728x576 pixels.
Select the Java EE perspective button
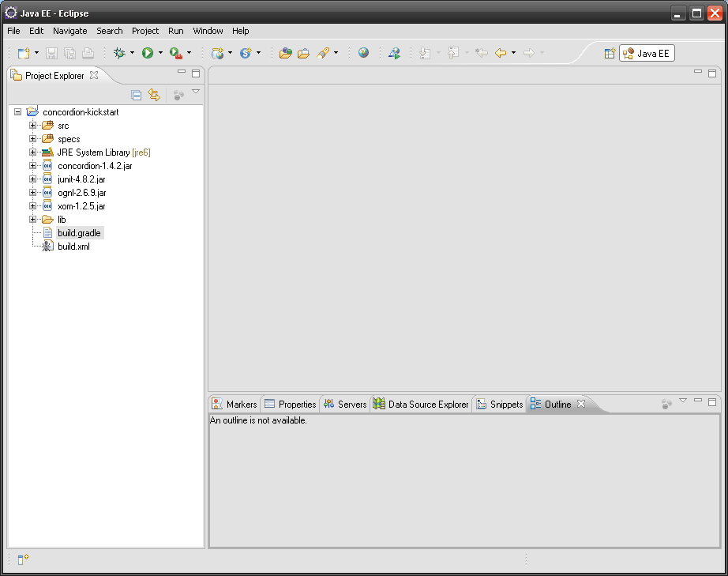[x=647, y=53]
